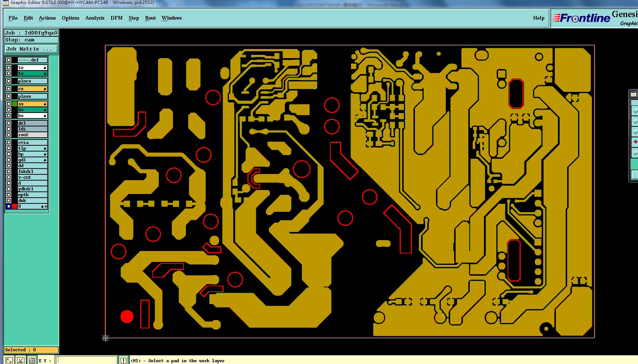
Task: Click the Help button
Action: point(539,18)
